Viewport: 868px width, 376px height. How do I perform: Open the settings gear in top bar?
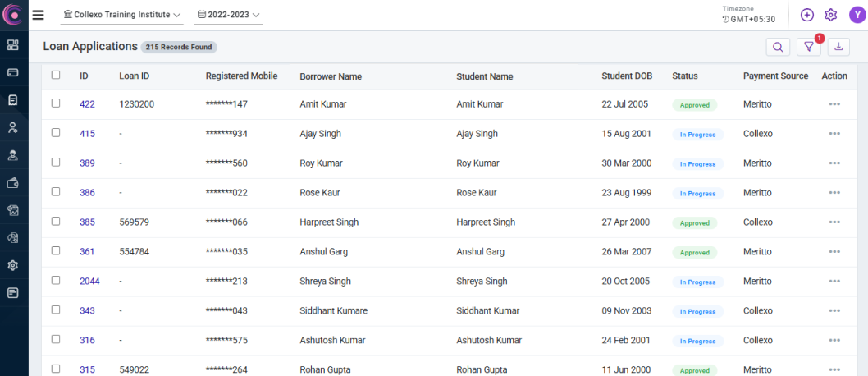click(x=830, y=15)
